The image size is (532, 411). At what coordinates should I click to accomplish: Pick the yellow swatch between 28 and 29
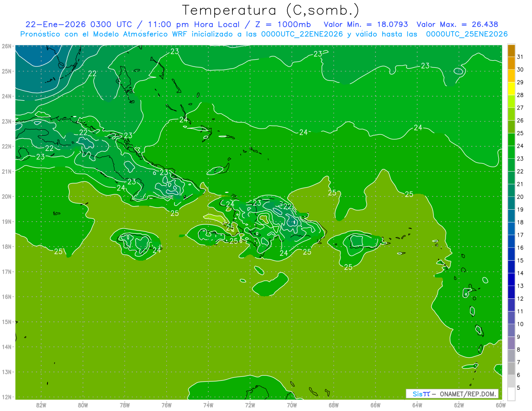[511, 89]
